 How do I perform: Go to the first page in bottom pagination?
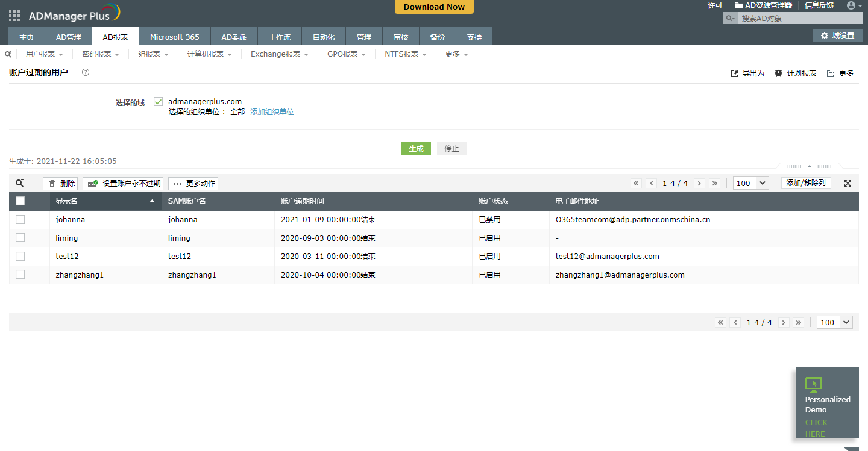pyautogui.click(x=720, y=322)
